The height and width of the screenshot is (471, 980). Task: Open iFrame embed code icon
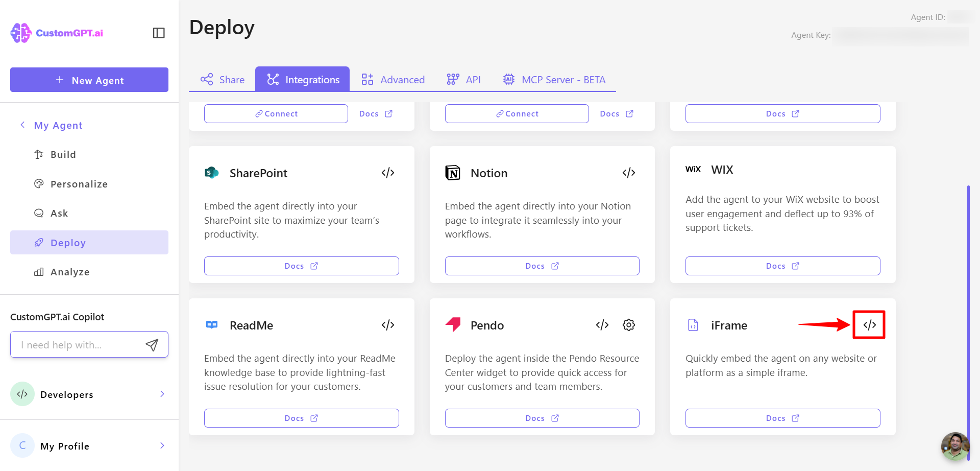click(870, 325)
